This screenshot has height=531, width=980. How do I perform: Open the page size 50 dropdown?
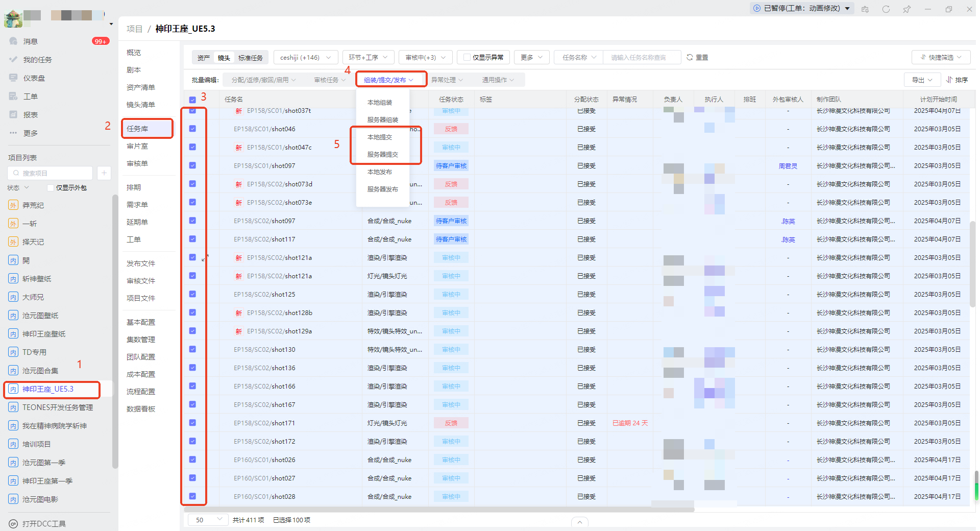208,520
